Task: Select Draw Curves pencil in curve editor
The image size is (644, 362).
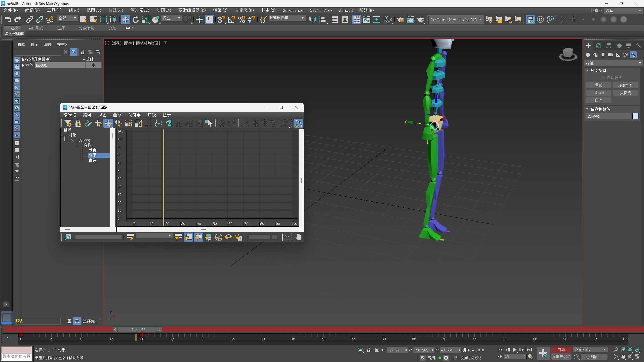Action: click(x=88, y=123)
